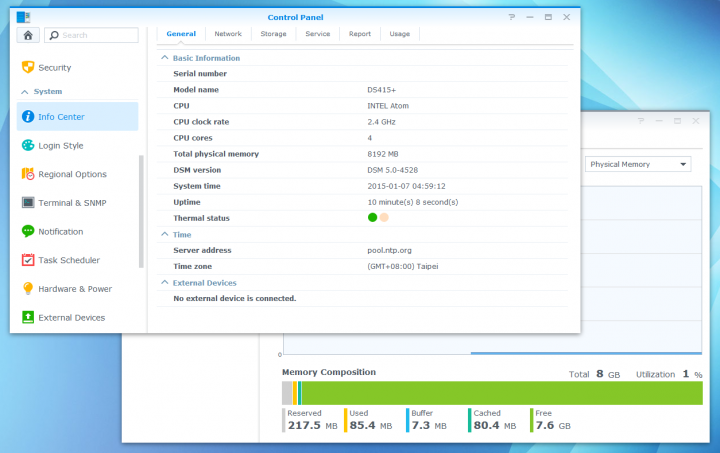Image resolution: width=720 pixels, height=453 pixels.
Task: Open Security settings label
Action: (55, 67)
